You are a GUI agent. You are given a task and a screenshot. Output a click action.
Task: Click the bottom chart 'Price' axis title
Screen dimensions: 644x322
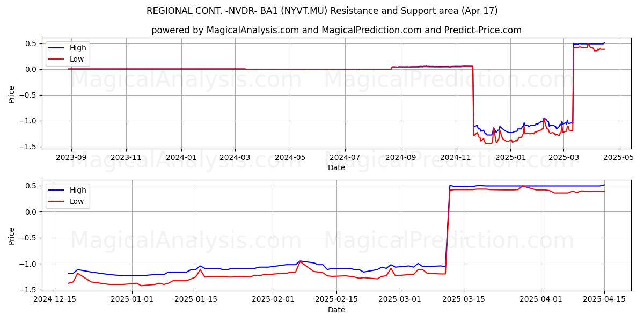click(x=12, y=236)
